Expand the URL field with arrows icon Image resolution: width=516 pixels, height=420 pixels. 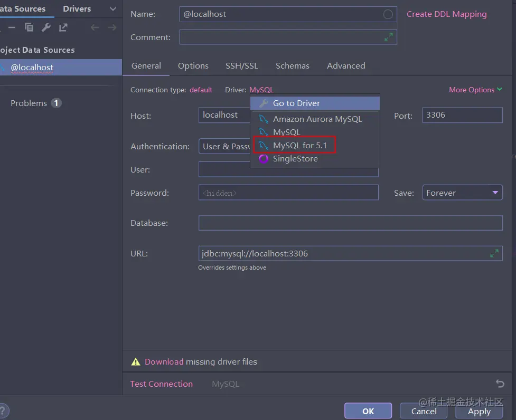tap(494, 253)
